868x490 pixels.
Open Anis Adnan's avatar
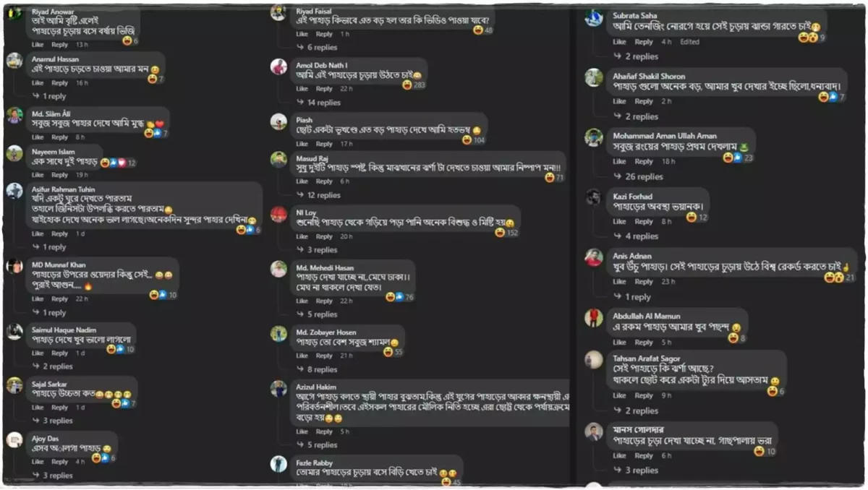pos(594,257)
